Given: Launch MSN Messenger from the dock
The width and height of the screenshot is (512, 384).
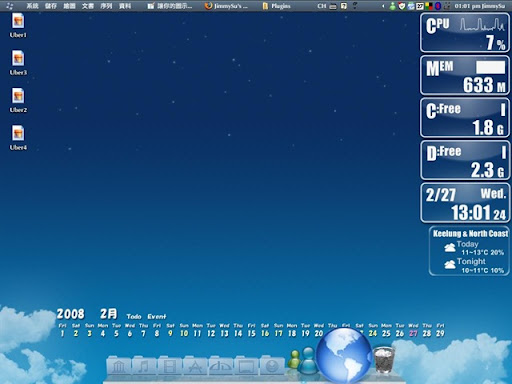Looking at the screenshot, I should [302, 361].
